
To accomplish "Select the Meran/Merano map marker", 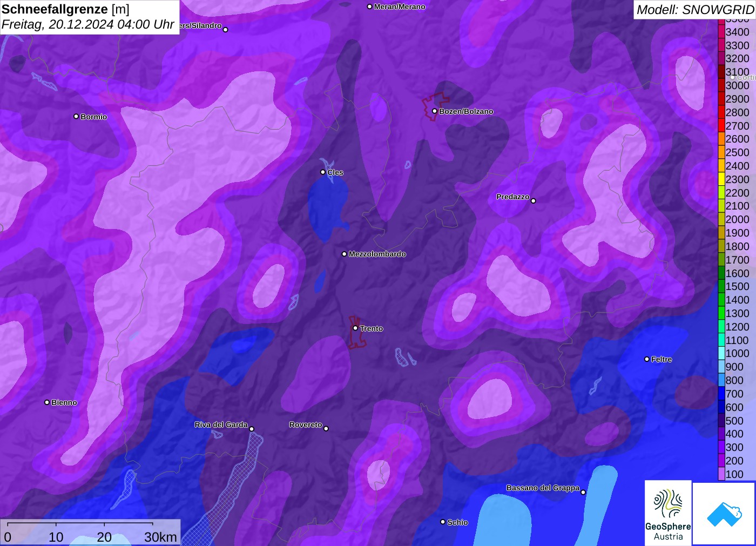I will pos(369,6).
